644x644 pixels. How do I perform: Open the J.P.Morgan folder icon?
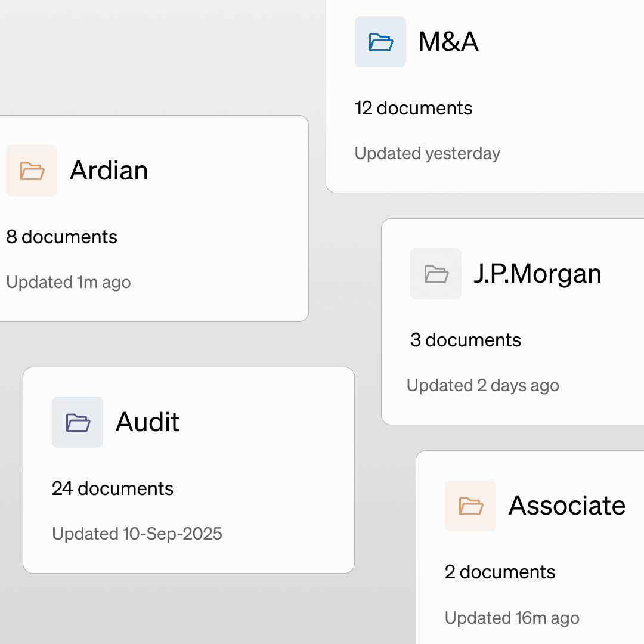[436, 274]
